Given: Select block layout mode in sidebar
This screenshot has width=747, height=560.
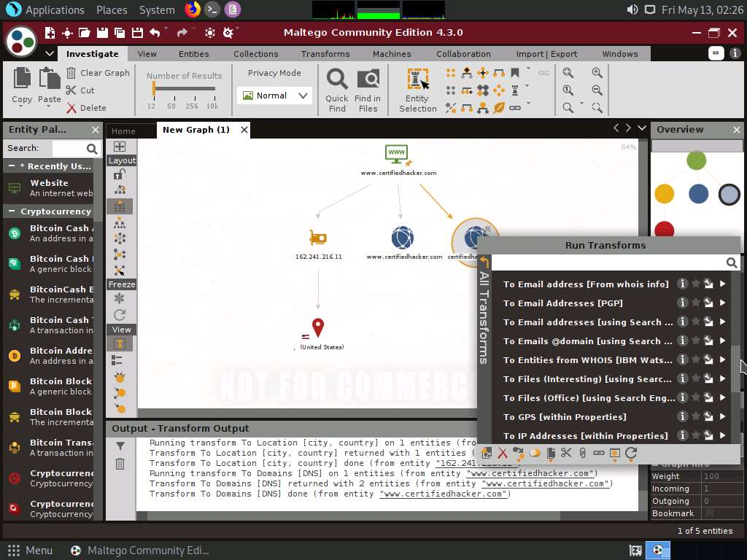Looking at the screenshot, I should tap(120, 206).
